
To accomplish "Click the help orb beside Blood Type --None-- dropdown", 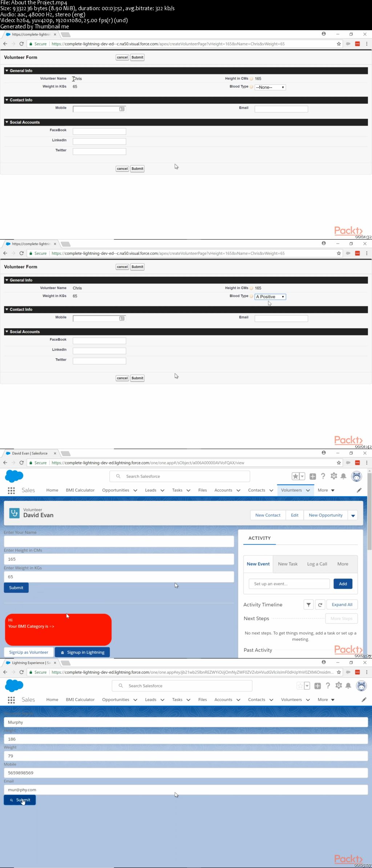I will click(x=251, y=87).
